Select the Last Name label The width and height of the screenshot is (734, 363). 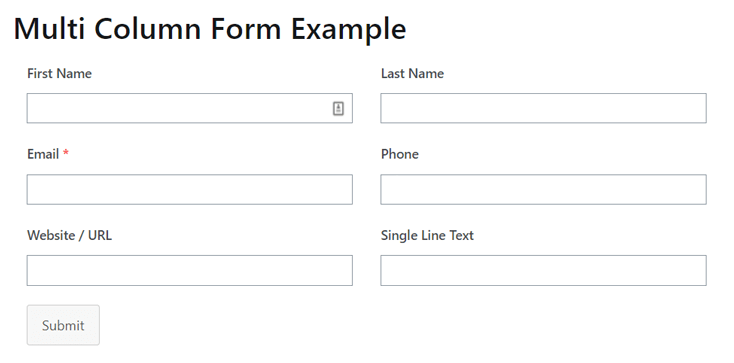412,74
